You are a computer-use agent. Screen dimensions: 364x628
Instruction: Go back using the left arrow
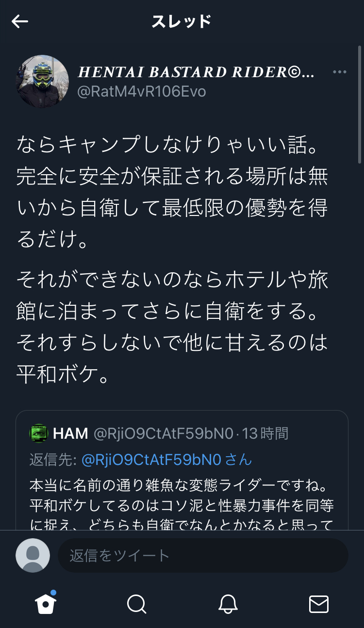pyautogui.click(x=20, y=21)
